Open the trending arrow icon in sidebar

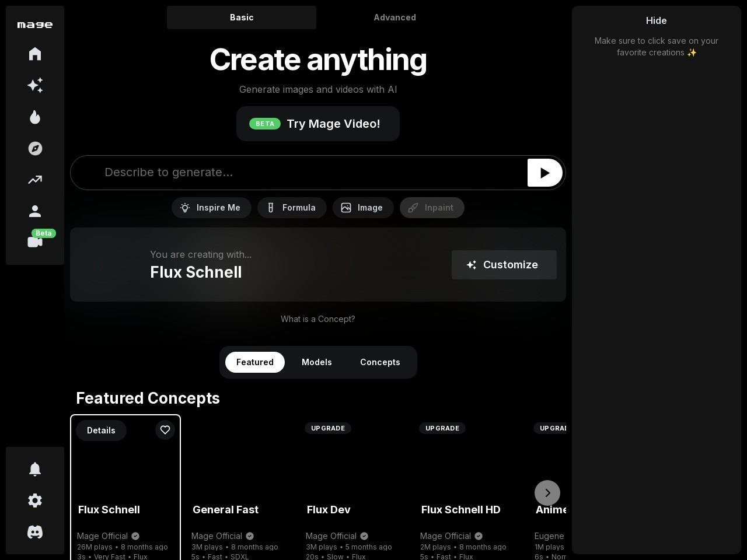click(35, 180)
